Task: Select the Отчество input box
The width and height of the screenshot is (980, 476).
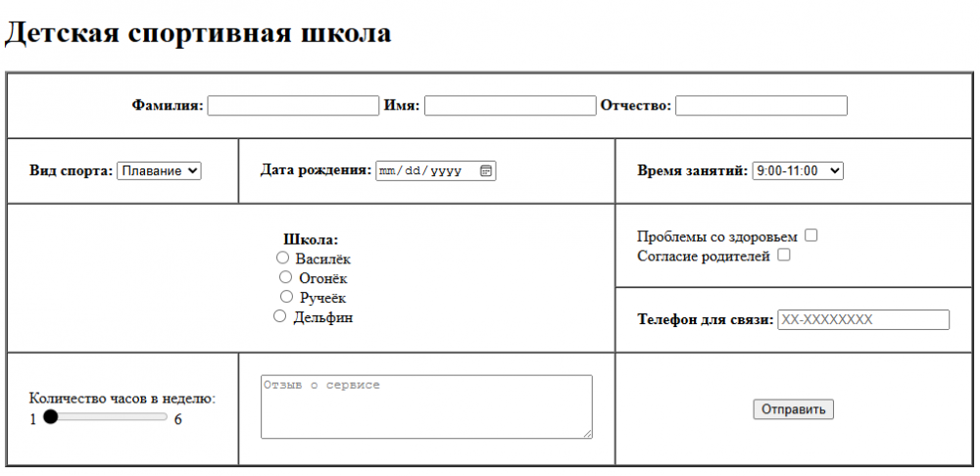Action: [x=761, y=106]
